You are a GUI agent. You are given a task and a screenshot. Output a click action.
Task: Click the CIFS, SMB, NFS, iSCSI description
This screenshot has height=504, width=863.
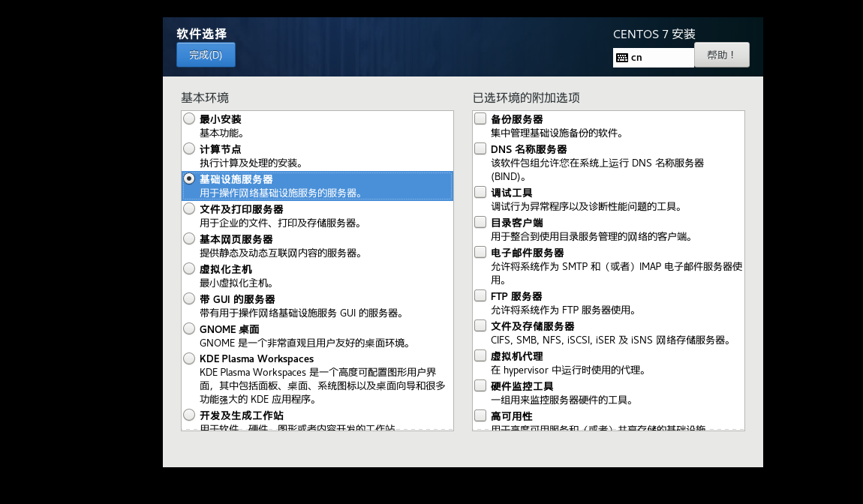(x=612, y=340)
